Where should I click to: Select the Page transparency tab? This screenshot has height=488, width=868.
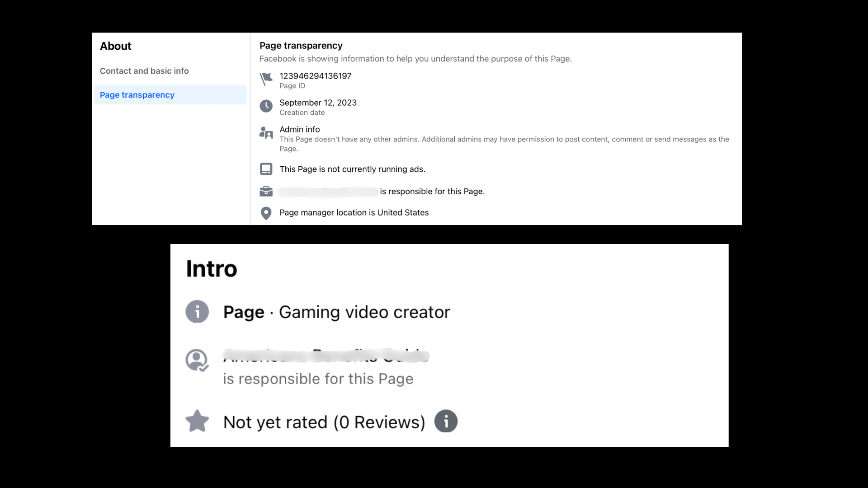tap(137, 95)
